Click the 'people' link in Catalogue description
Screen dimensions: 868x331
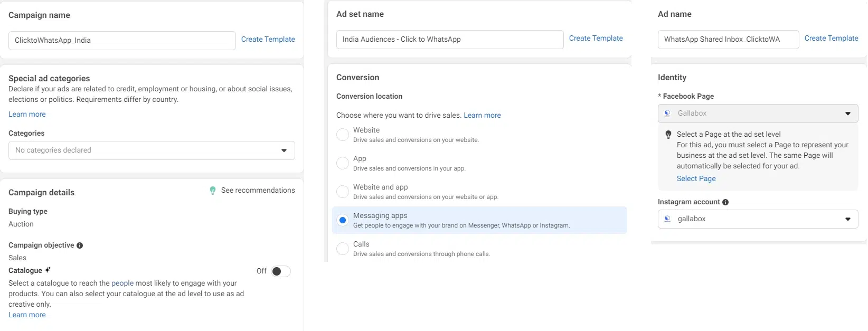point(122,283)
